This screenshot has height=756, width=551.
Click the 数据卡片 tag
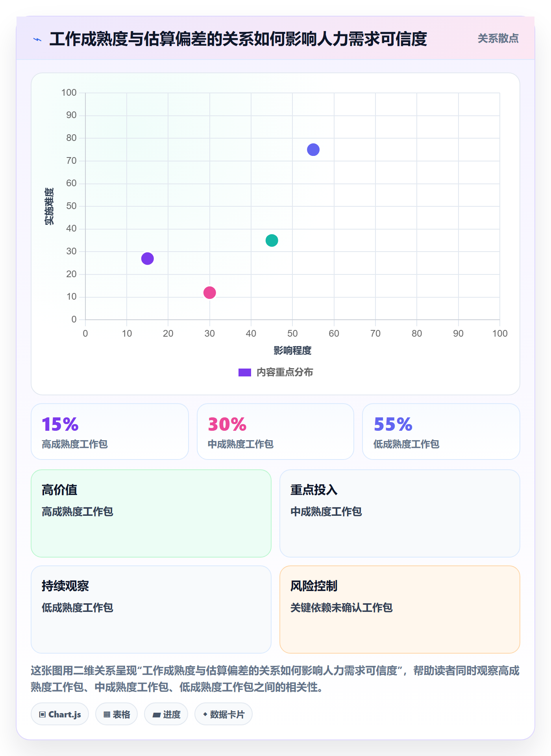pyautogui.click(x=224, y=714)
